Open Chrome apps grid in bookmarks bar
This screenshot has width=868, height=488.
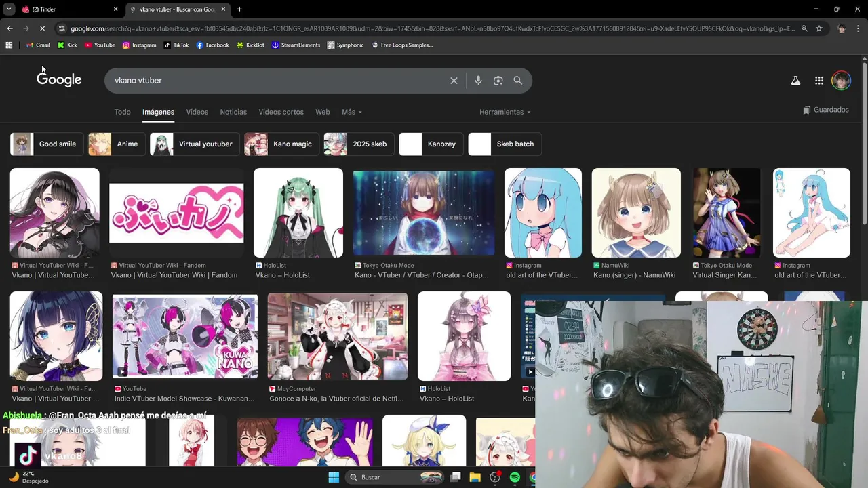click(x=9, y=45)
